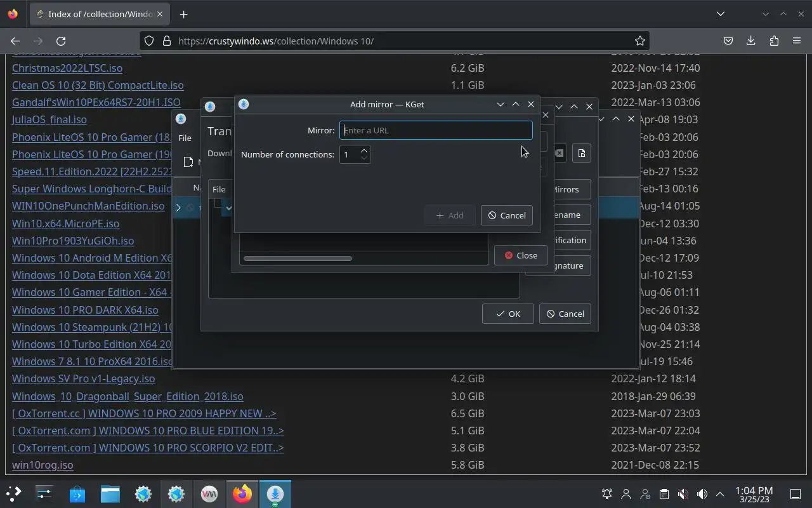Click the tracking protection shield icon
812x508 pixels.
pyautogui.click(x=149, y=41)
